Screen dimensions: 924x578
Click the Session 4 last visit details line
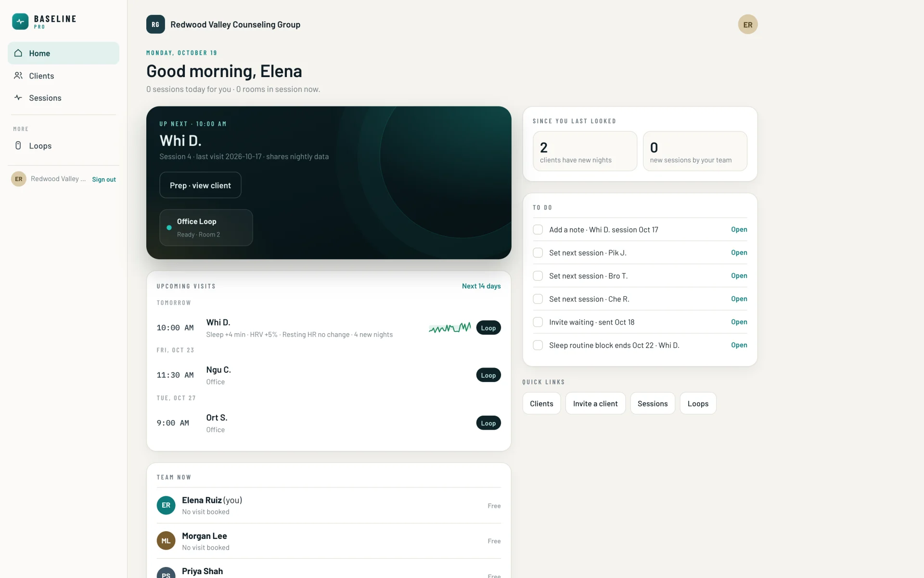244,157
